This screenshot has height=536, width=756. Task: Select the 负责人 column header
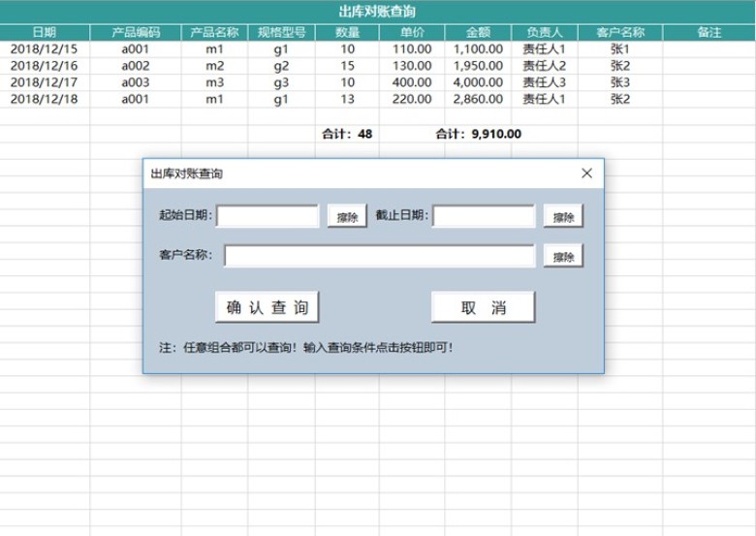[545, 32]
